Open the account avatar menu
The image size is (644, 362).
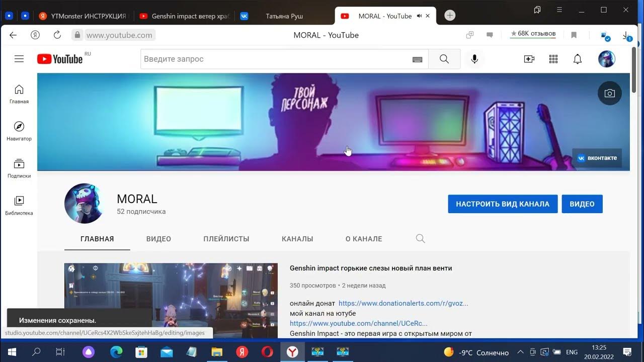click(x=606, y=59)
